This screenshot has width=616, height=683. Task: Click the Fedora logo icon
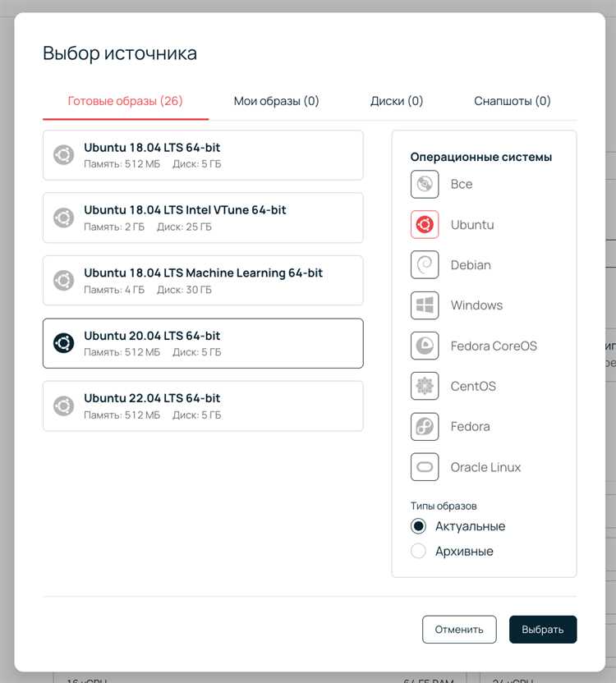424,426
